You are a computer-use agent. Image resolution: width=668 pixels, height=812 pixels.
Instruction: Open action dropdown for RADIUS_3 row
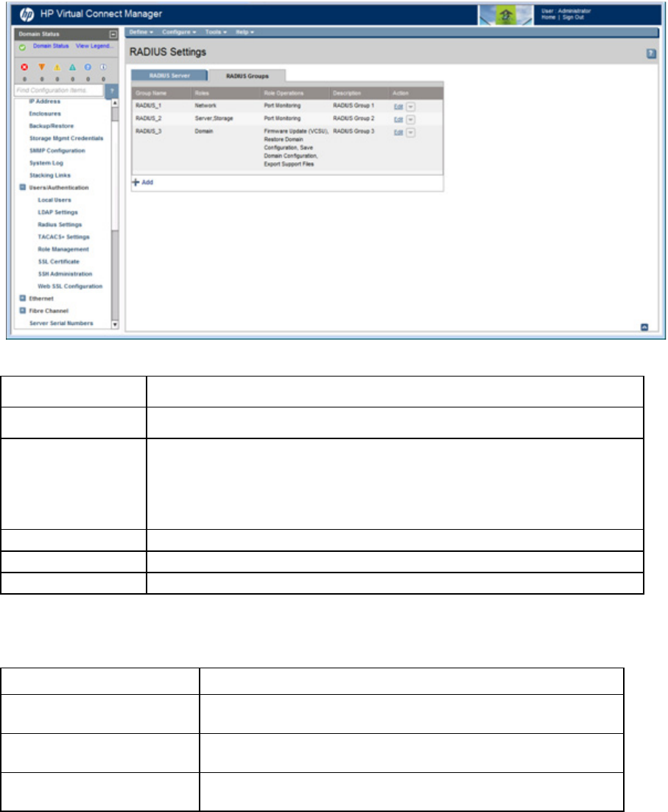pyautogui.click(x=411, y=133)
